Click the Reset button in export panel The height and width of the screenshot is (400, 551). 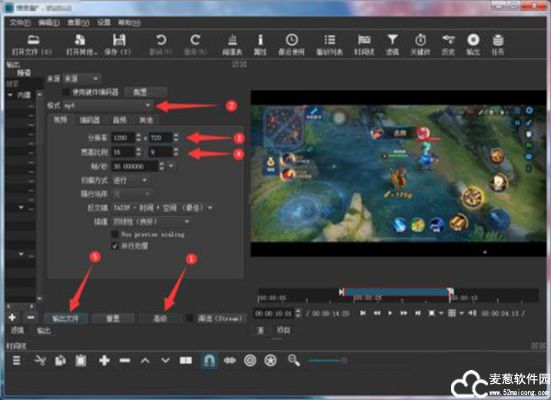pyautogui.click(x=113, y=318)
